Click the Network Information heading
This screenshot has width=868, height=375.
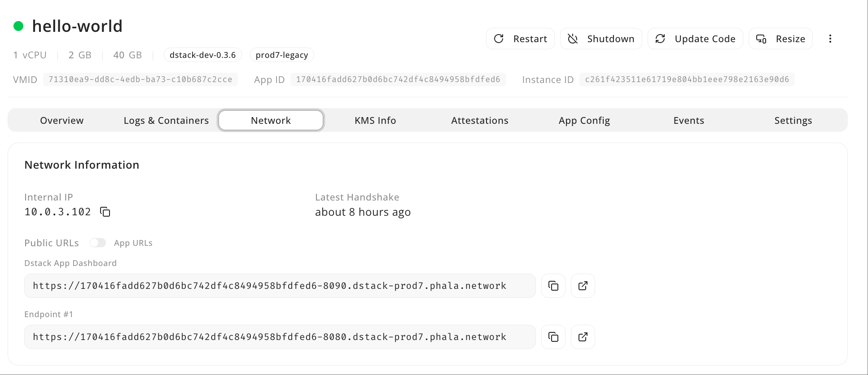pyautogui.click(x=82, y=165)
